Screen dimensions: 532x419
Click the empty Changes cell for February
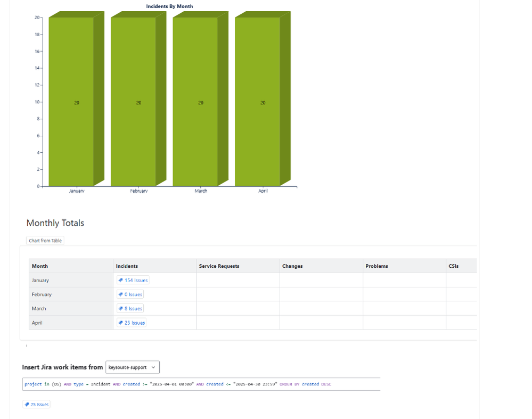[321, 294]
